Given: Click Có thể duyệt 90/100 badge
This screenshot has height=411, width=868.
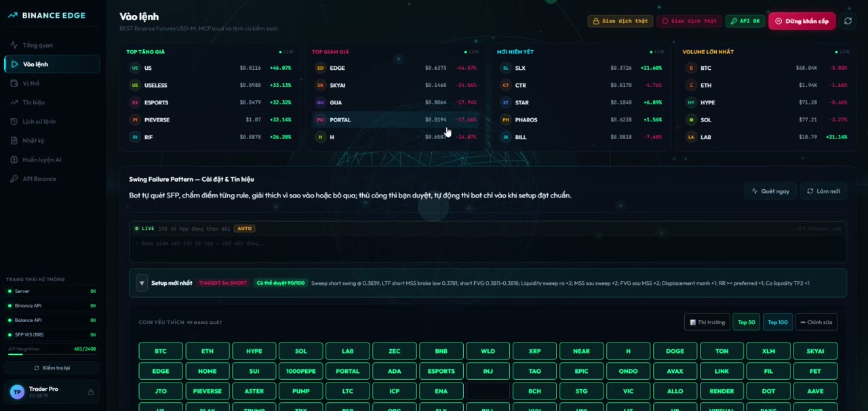Looking at the screenshot, I should point(281,283).
